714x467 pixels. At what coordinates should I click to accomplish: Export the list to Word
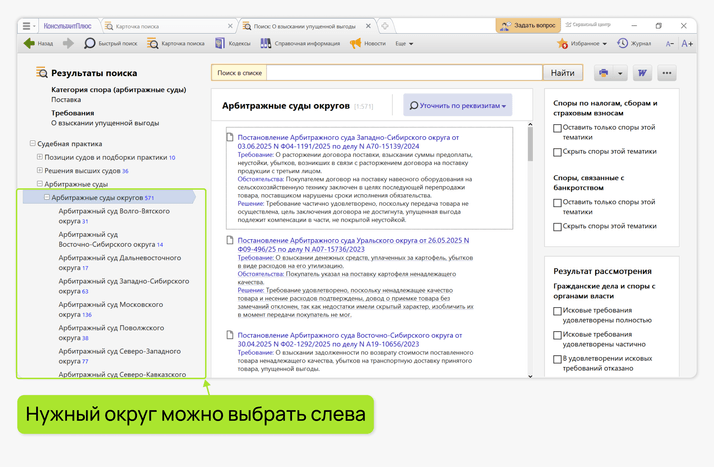pos(642,73)
